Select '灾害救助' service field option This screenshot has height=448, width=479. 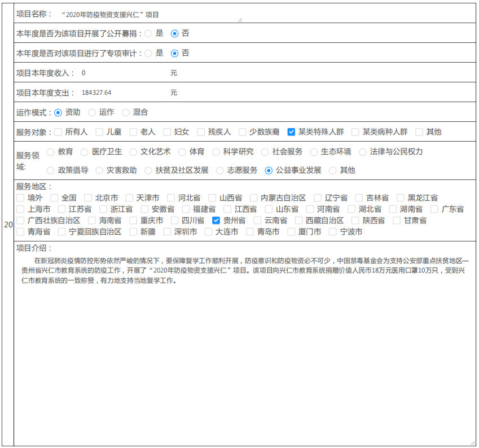[99, 170]
